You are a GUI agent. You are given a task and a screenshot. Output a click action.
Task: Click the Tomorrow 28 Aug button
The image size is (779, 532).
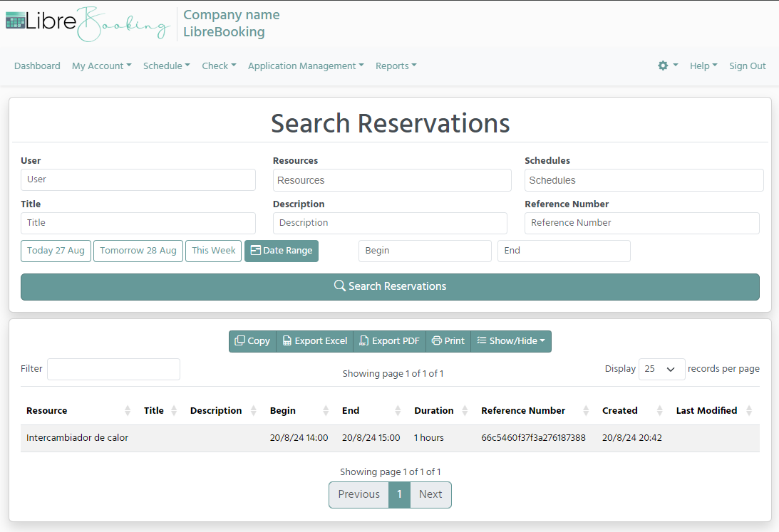click(138, 251)
